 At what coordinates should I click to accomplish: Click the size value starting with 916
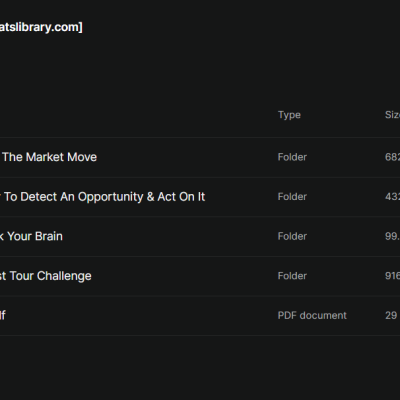click(x=392, y=276)
